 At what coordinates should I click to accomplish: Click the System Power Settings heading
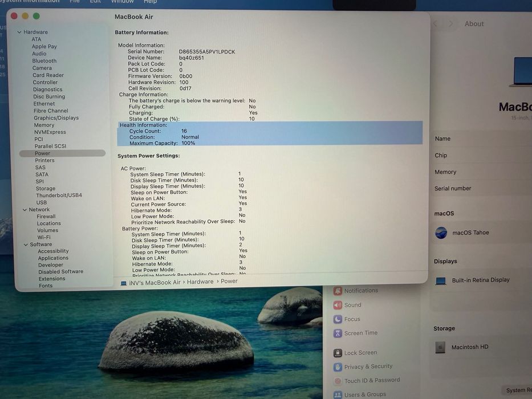tap(149, 156)
